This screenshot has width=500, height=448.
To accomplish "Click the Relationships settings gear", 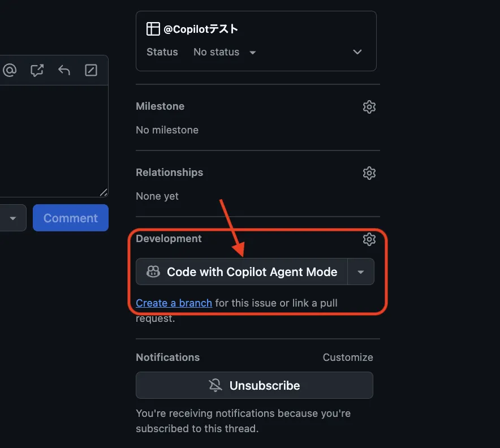I will 369,173.
